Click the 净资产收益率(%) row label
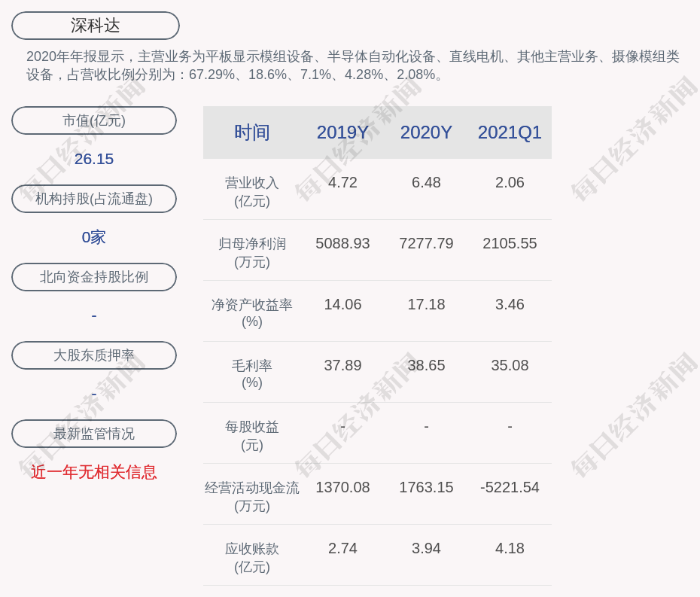This screenshot has height=597, width=700. pyautogui.click(x=251, y=312)
